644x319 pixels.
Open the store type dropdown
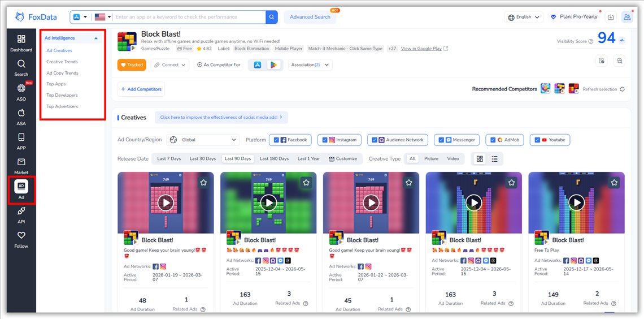pos(80,17)
